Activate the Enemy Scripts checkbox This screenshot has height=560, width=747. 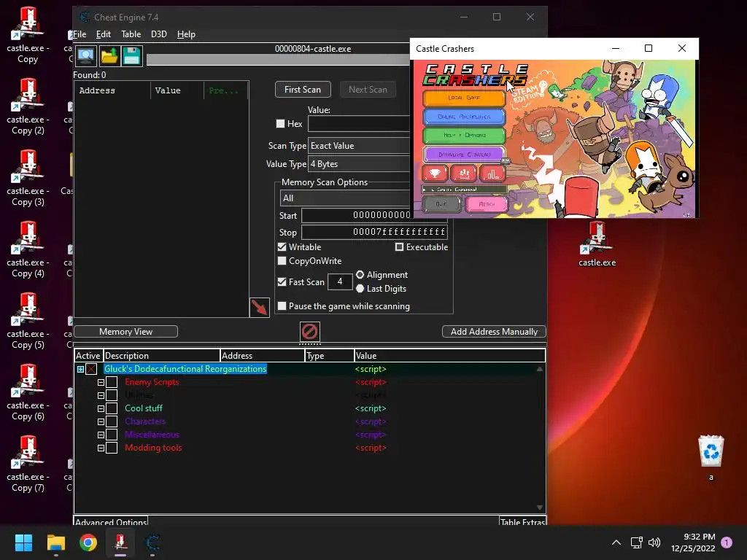click(112, 382)
